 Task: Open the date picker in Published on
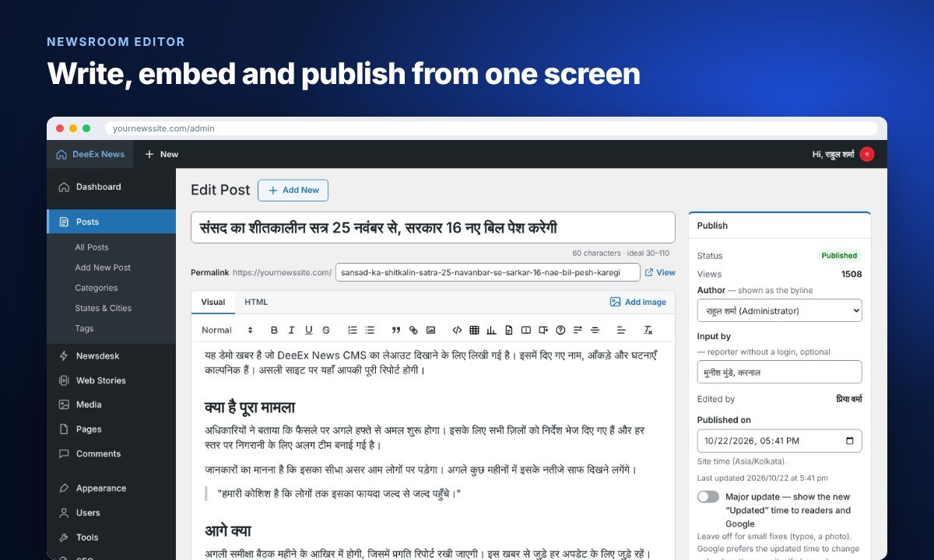pyautogui.click(x=849, y=441)
